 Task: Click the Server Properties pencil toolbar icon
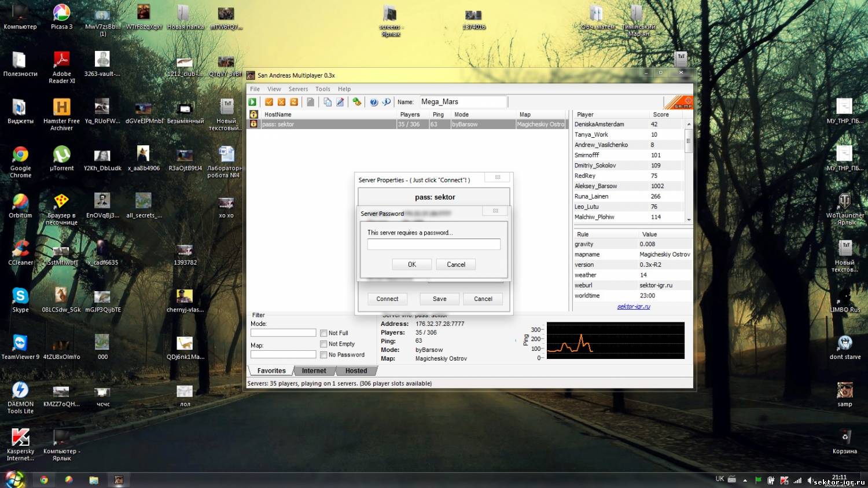pyautogui.click(x=340, y=102)
